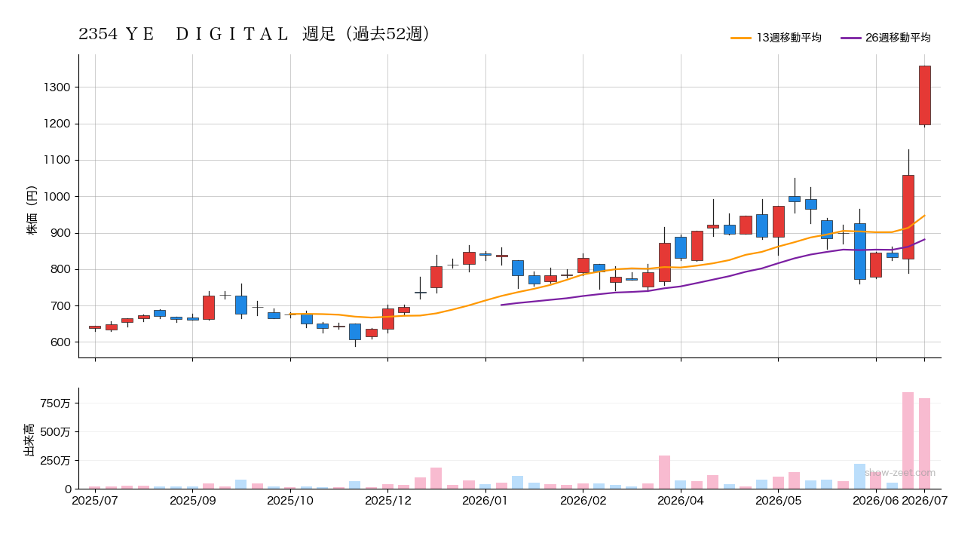Click the tallest volume bar above 750万
This screenshot has height=543, width=980.
[908, 440]
